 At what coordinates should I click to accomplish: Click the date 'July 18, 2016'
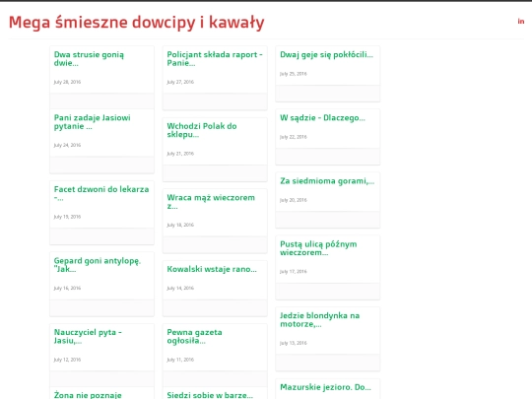(180, 225)
